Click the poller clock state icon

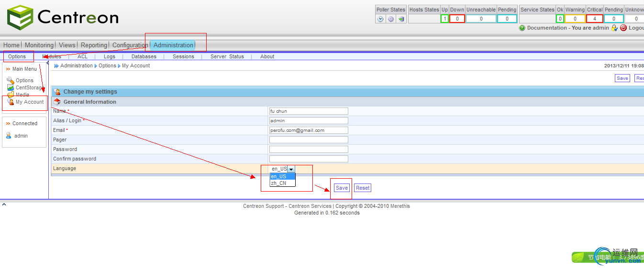click(x=380, y=19)
